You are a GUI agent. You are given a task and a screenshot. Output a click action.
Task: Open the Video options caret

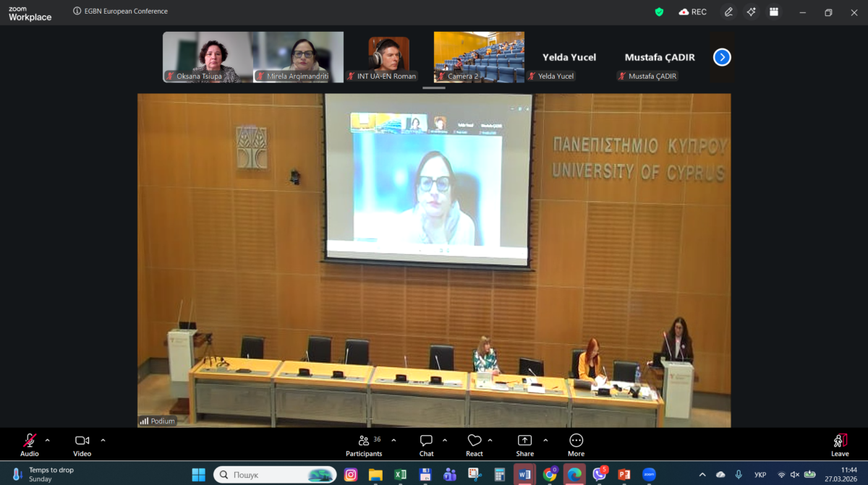click(x=103, y=440)
